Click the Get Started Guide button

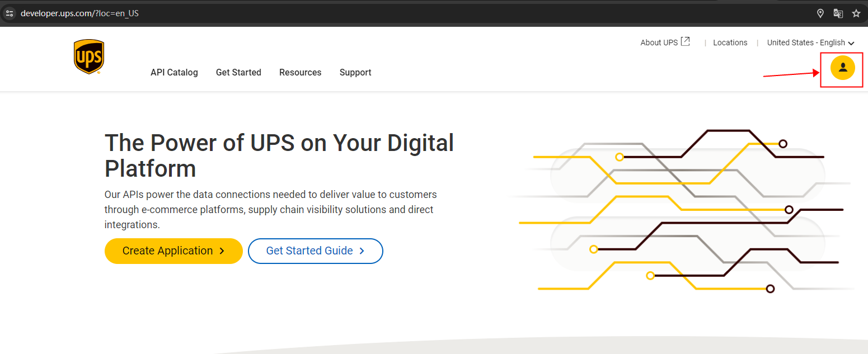316,251
